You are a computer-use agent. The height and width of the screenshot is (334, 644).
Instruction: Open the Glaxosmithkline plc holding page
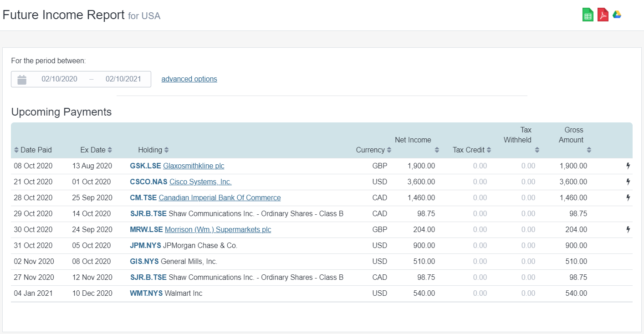[x=193, y=166]
